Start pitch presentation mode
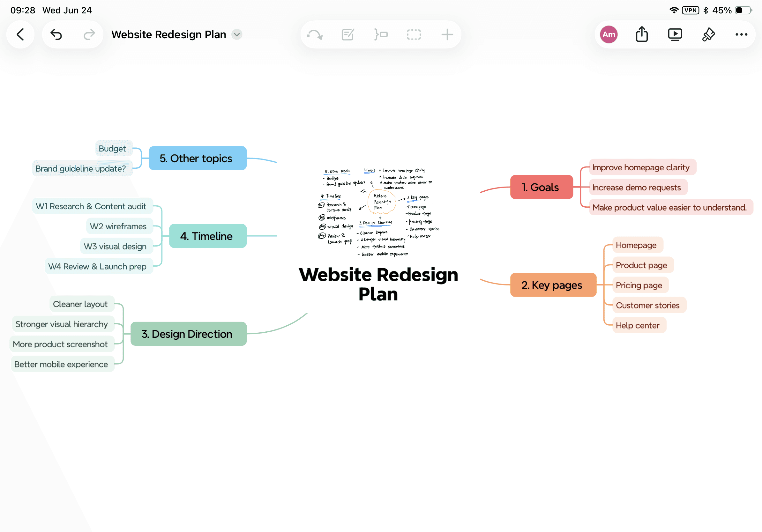Viewport: 762px width, 532px height. 675,34
